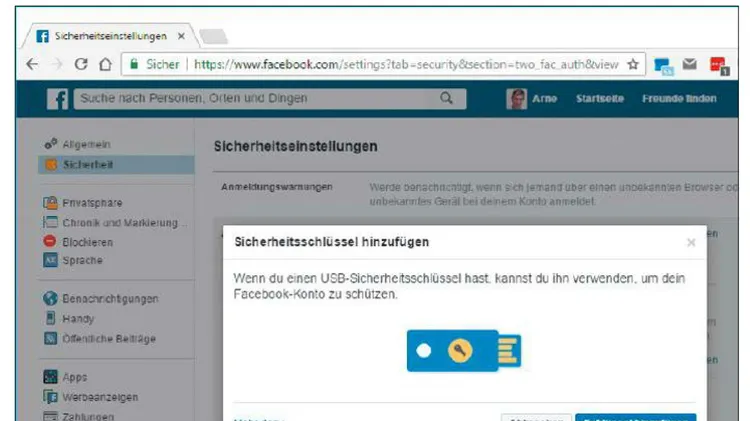The height and width of the screenshot is (421, 750).
Task: Click the Chronik und Markierung icon
Action: pos(50,222)
